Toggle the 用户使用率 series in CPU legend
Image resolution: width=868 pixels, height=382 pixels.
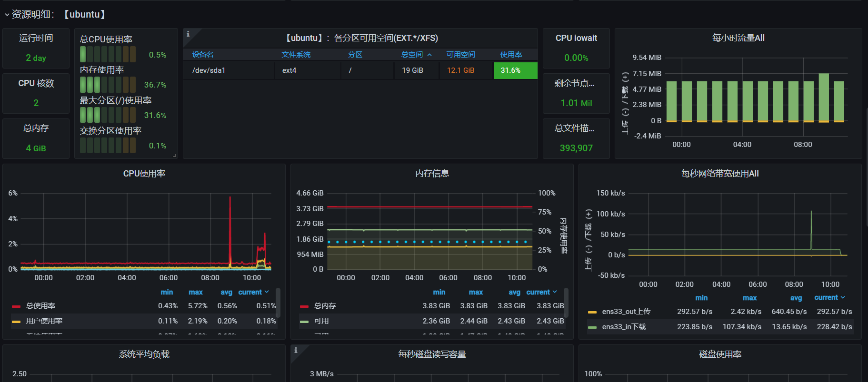(x=44, y=321)
